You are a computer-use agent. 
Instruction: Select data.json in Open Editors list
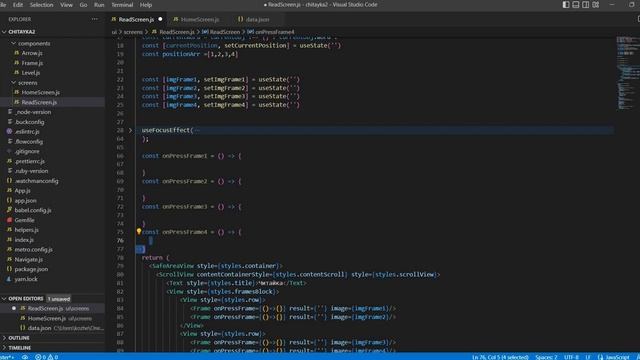[x=53, y=328]
